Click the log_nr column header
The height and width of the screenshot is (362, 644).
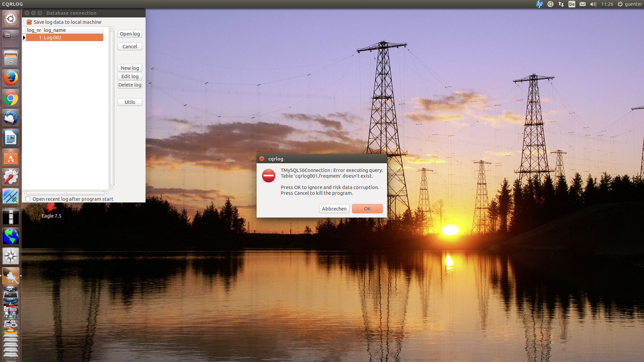tap(34, 30)
